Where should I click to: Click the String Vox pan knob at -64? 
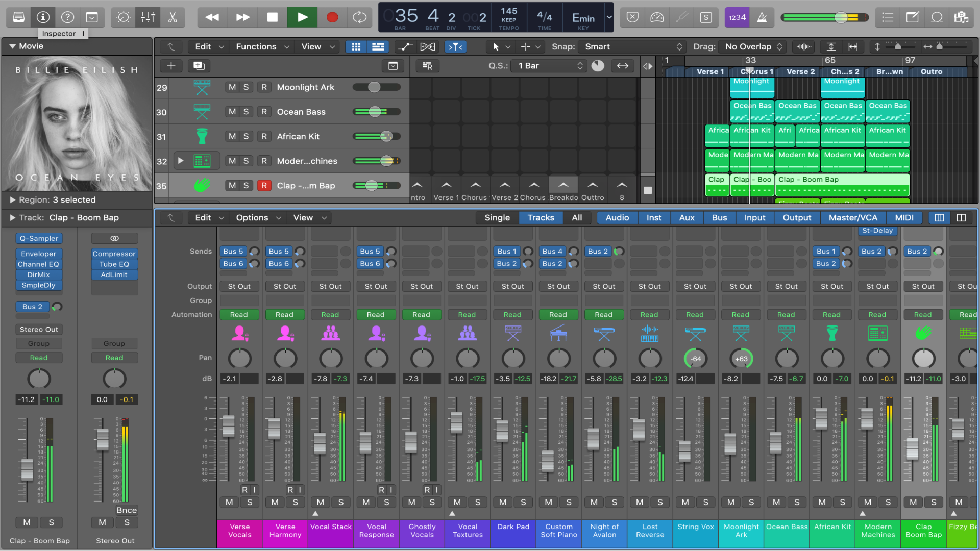(695, 359)
